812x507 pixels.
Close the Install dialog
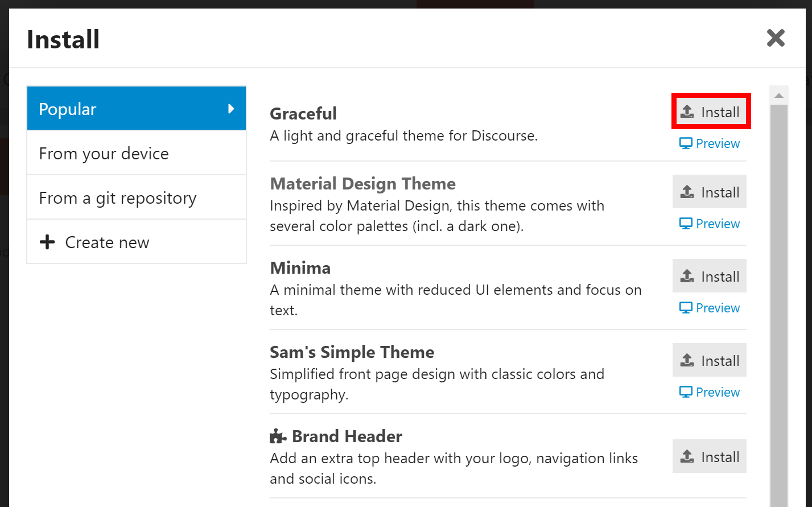point(776,38)
